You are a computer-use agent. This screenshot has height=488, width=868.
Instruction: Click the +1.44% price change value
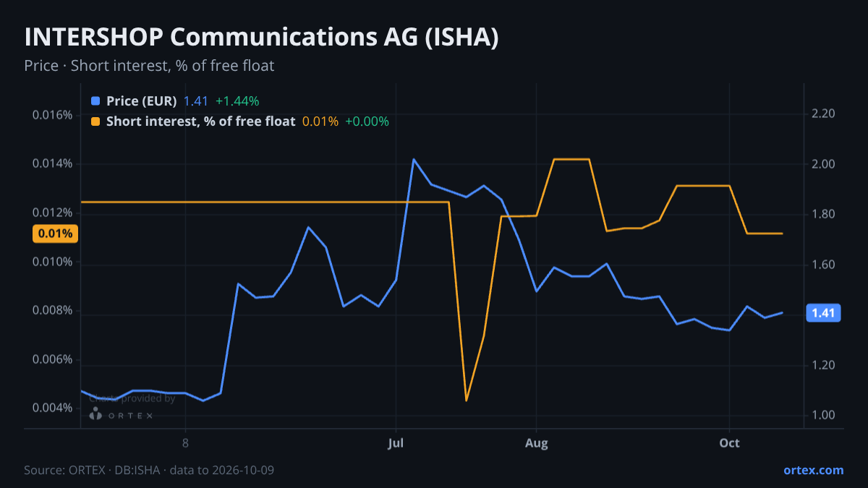[x=237, y=101]
